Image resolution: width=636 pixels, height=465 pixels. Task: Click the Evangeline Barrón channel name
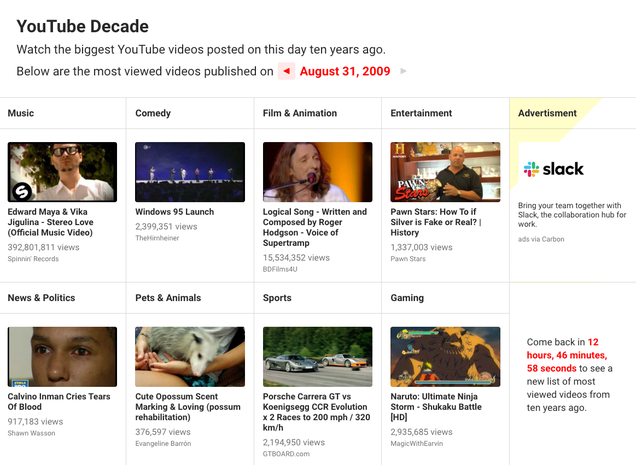click(x=163, y=443)
